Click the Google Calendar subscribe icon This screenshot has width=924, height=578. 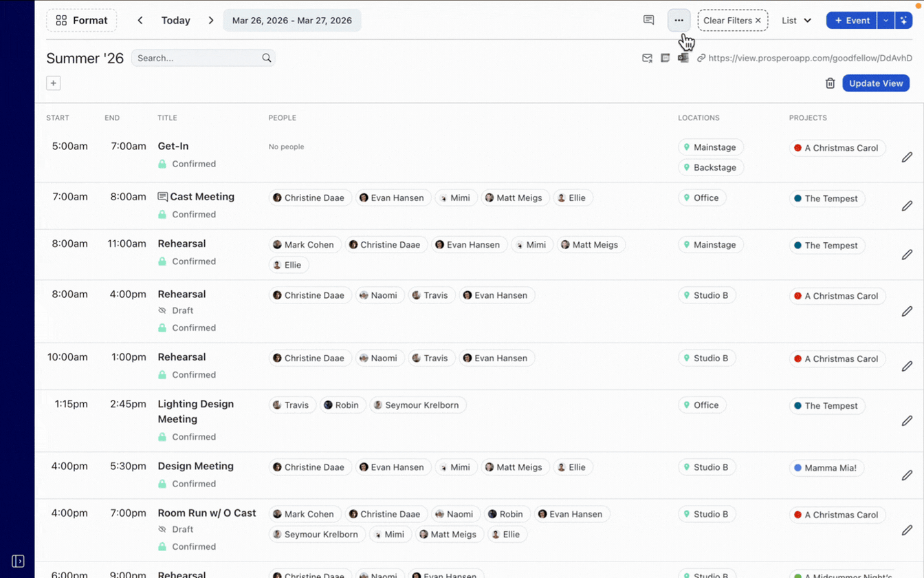(x=665, y=58)
